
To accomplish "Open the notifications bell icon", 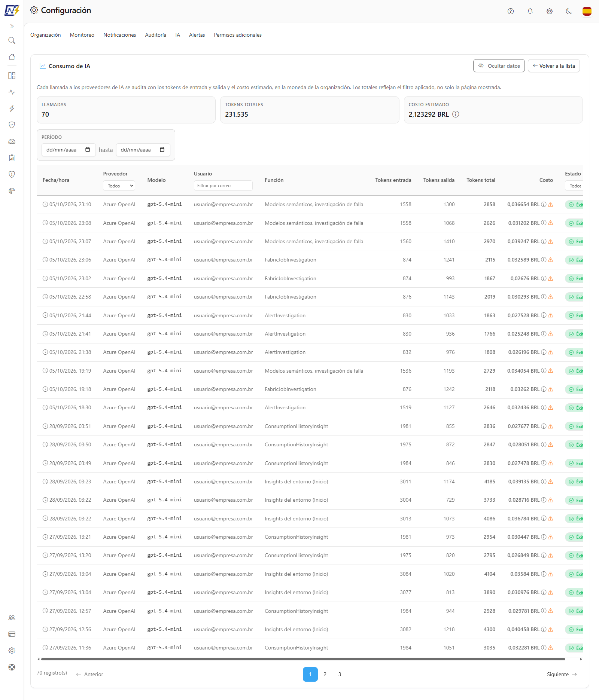I will click(530, 11).
